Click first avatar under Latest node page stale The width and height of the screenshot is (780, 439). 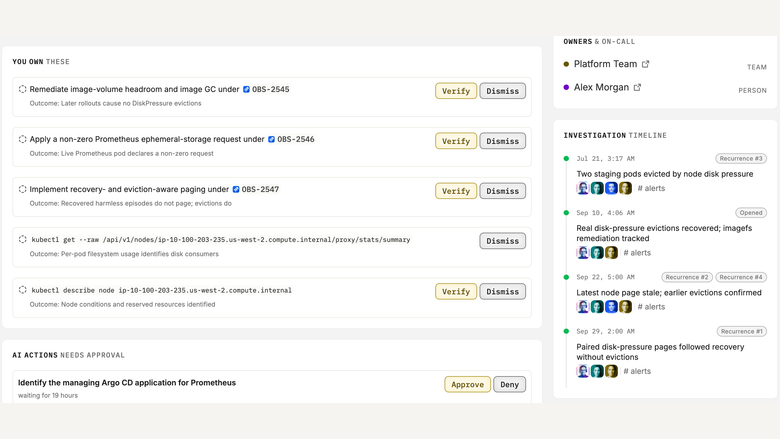tap(583, 307)
